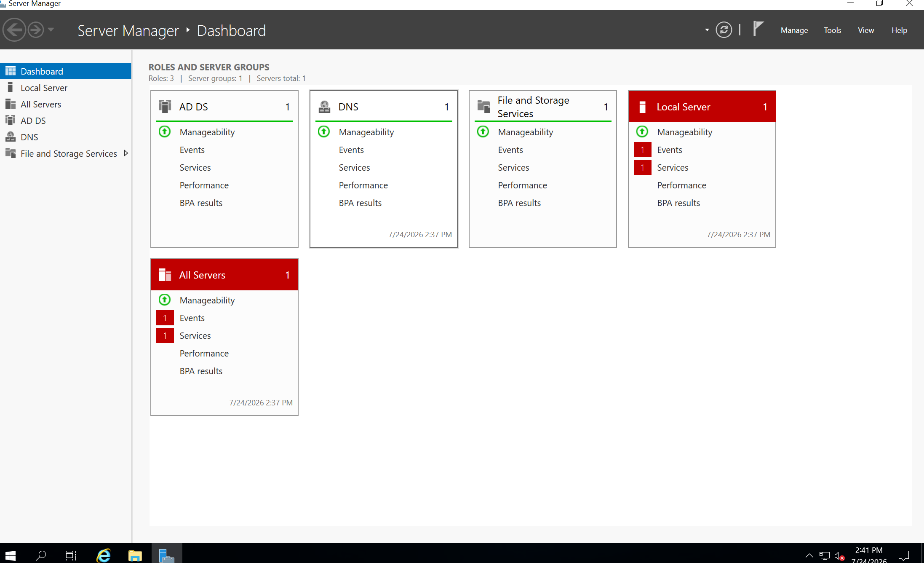Open Performance in the All Servers tile

coord(204,354)
